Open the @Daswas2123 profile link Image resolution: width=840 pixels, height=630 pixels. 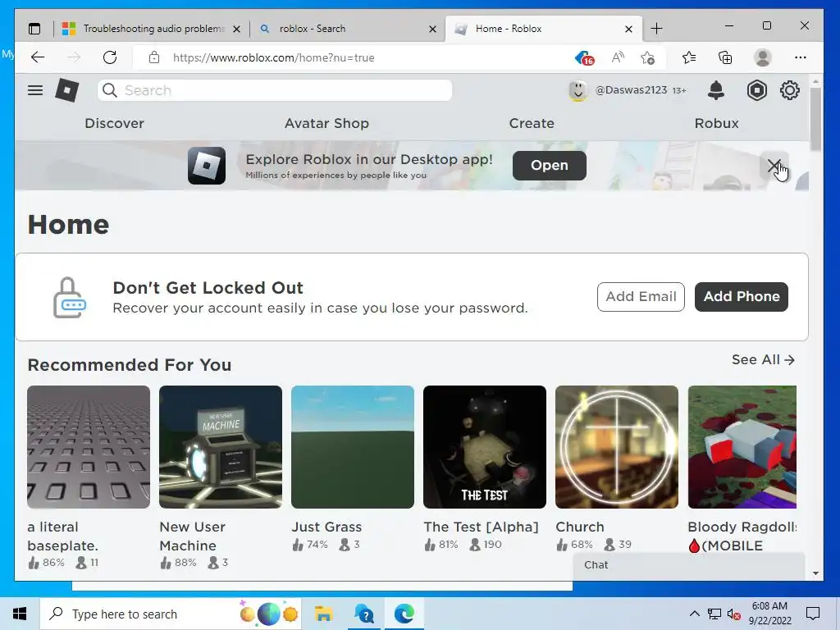(631, 90)
